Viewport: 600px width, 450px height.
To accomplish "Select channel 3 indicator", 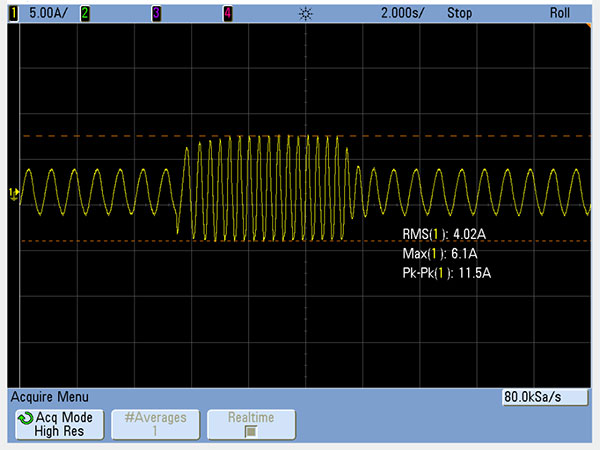I will (x=156, y=14).
